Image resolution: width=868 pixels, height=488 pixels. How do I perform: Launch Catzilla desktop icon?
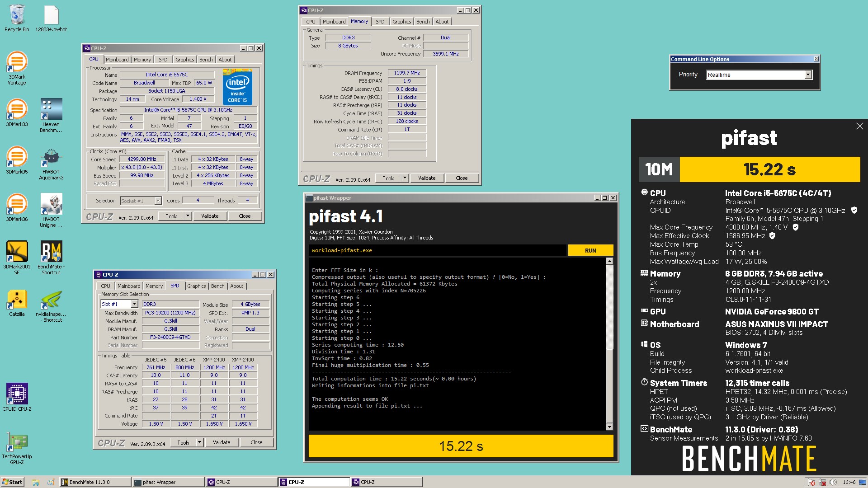click(x=17, y=302)
